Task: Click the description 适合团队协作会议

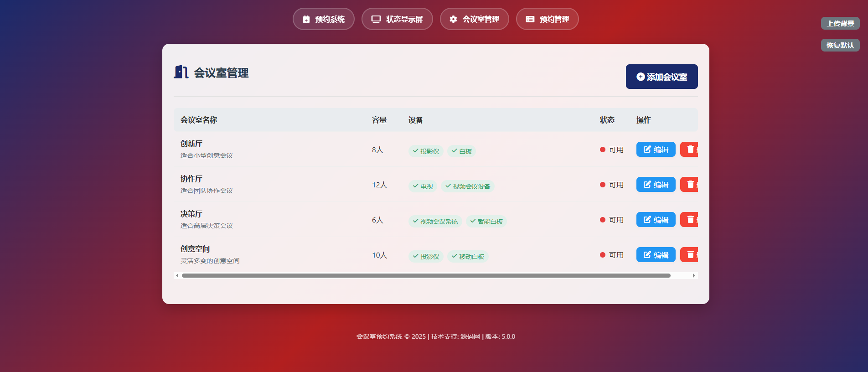Action: pos(207,191)
